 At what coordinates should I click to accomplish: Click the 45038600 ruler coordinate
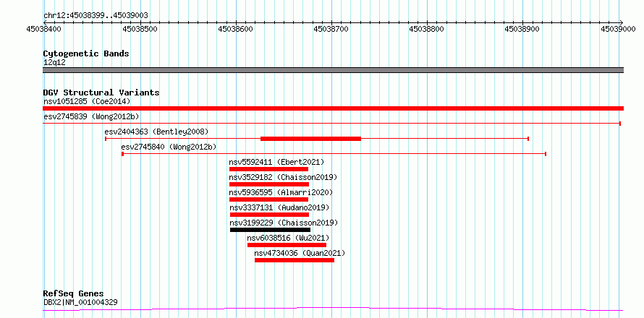click(x=236, y=30)
